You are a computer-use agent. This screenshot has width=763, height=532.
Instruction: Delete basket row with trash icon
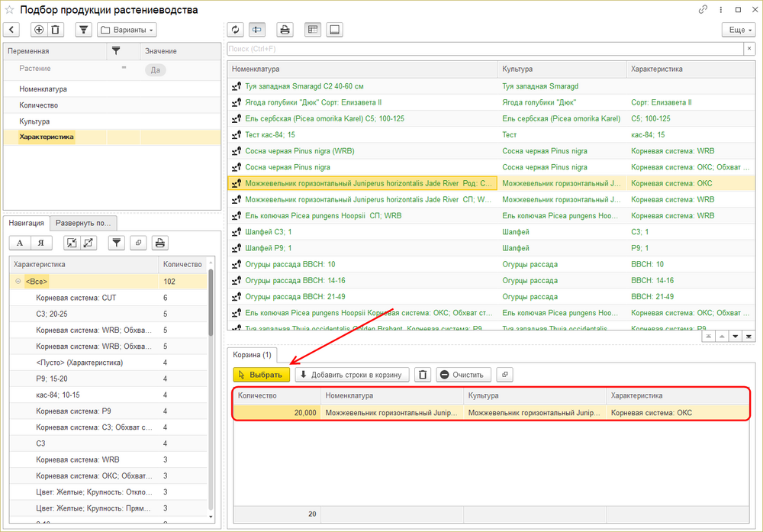click(x=423, y=375)
